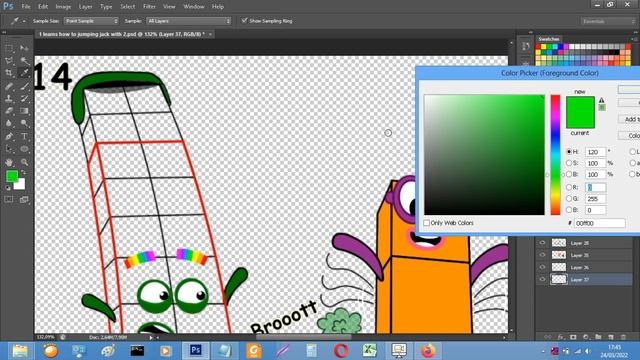Create a new group in Layers panel
The height and width of the screenshot is (360, 640).
pos(598,337)
